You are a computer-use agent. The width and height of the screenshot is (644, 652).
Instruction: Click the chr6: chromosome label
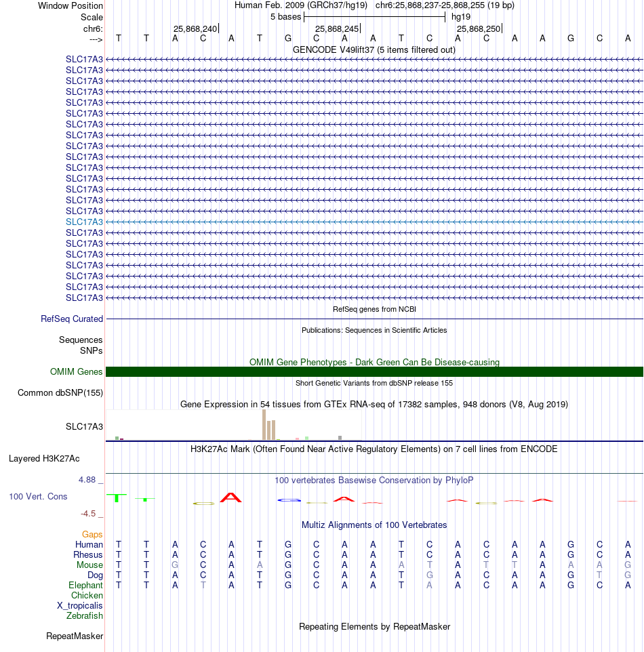click(x=93, y=28)
